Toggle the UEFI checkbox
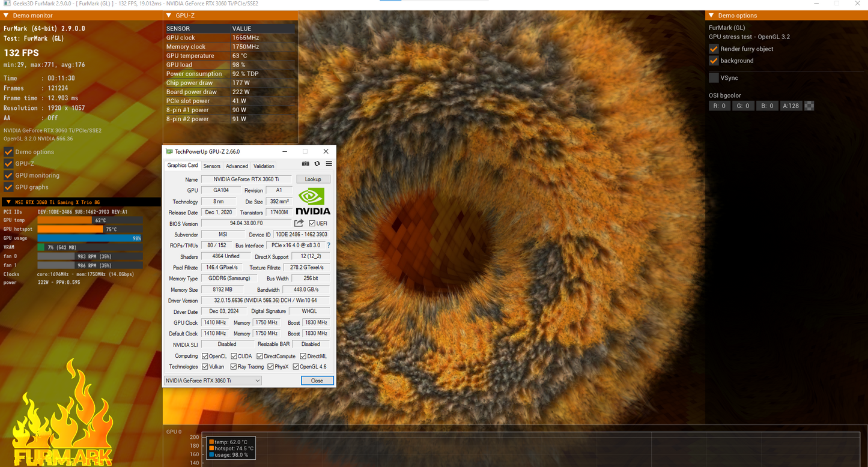The image size is (868, 467). pyautogui.click(x=312, y=223)
